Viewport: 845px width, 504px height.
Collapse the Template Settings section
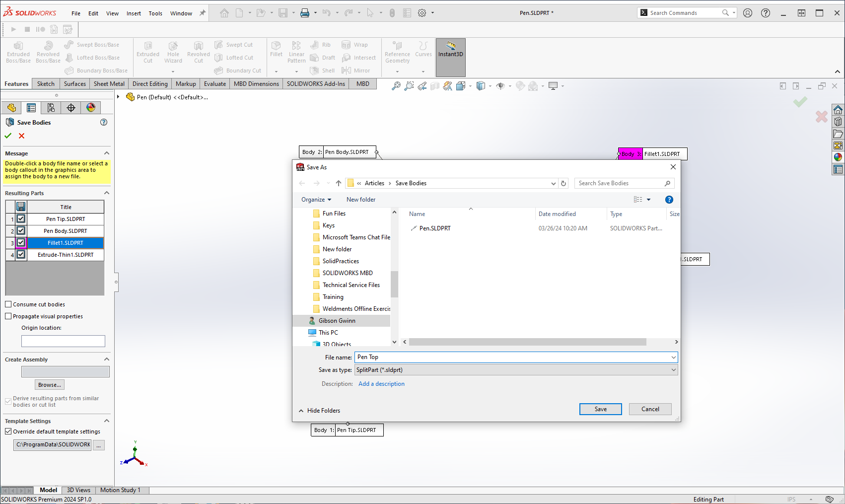click(106, 421)
